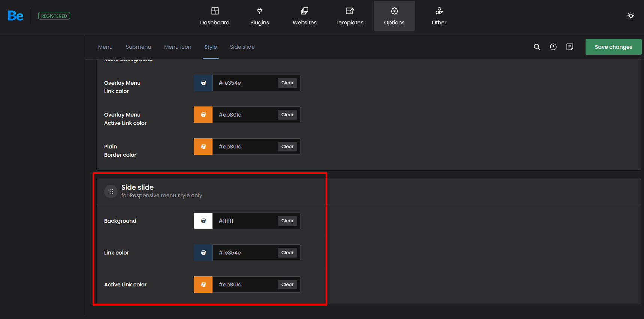Open the Side slide Active Link color swatch

pyautogui.click(x=203, y=285)
